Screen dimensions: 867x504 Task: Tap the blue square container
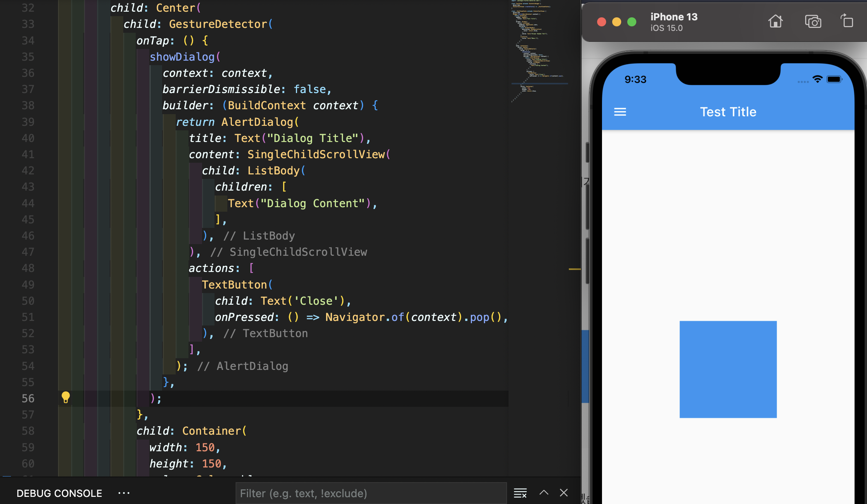[x=728, y=369]
